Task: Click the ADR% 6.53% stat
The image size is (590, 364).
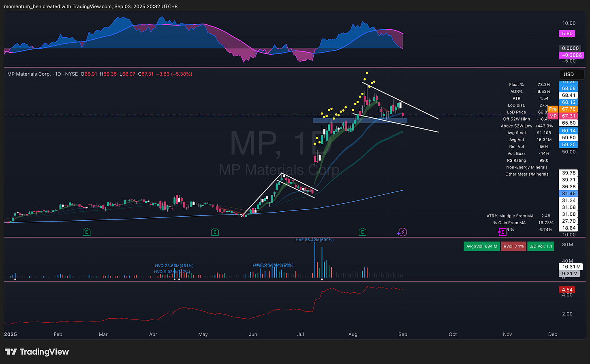Action: pyautogui.click(x=530, y=92)
